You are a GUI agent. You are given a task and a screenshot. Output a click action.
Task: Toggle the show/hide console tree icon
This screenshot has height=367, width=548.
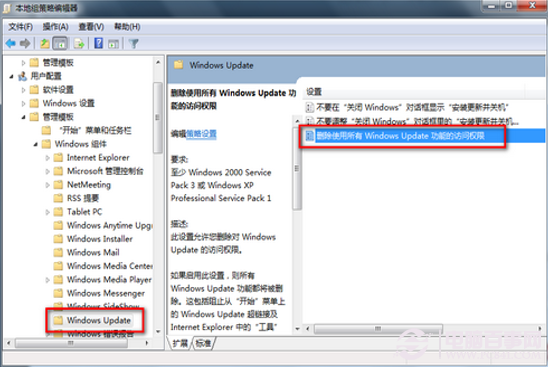60,44
